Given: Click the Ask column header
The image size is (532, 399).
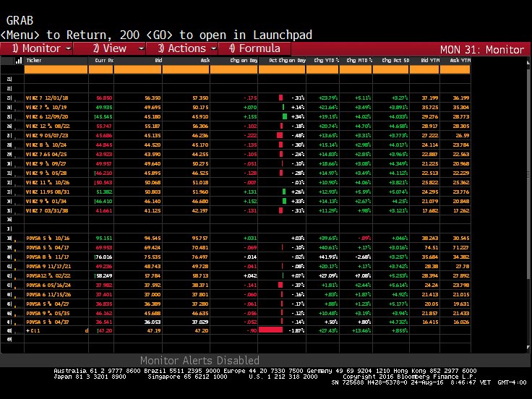Looking at the screenshot, I should pos(205,61).
